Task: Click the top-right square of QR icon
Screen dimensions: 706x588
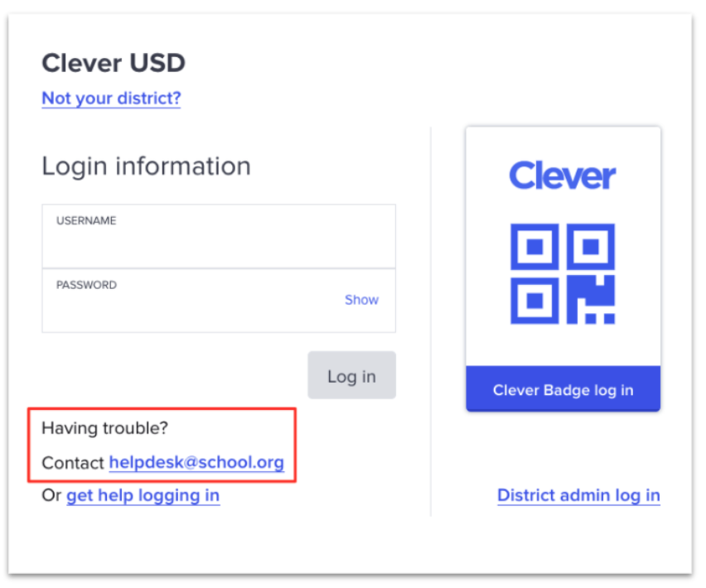Action: point(590,247)
